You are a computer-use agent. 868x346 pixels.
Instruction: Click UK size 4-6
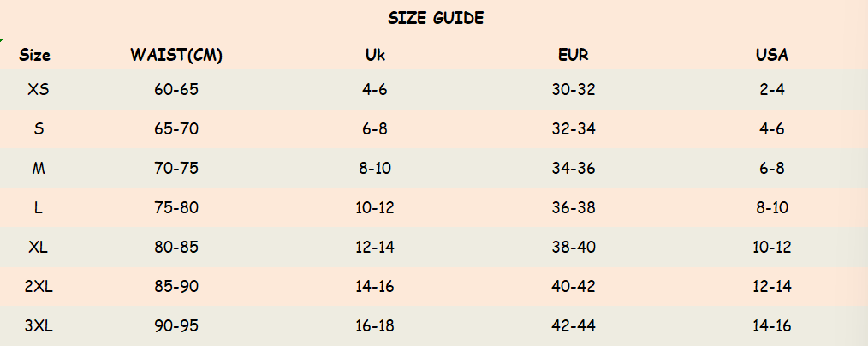click(375, 89)
